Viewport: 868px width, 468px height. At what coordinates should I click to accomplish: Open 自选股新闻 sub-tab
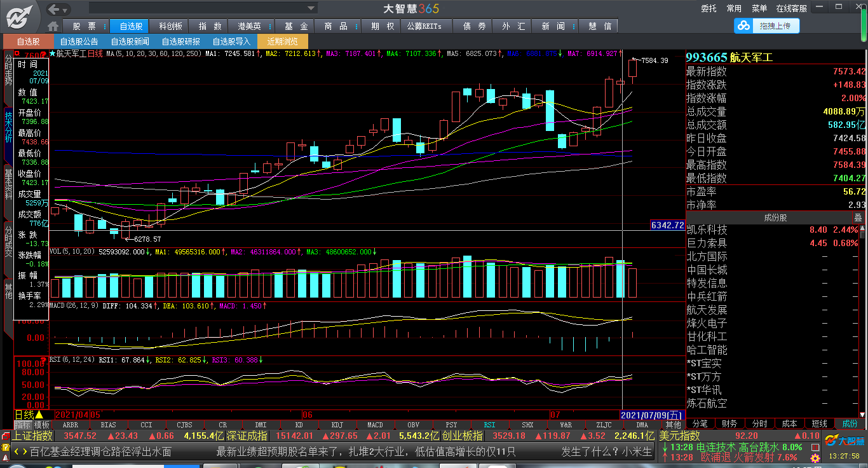coord(130,41)
